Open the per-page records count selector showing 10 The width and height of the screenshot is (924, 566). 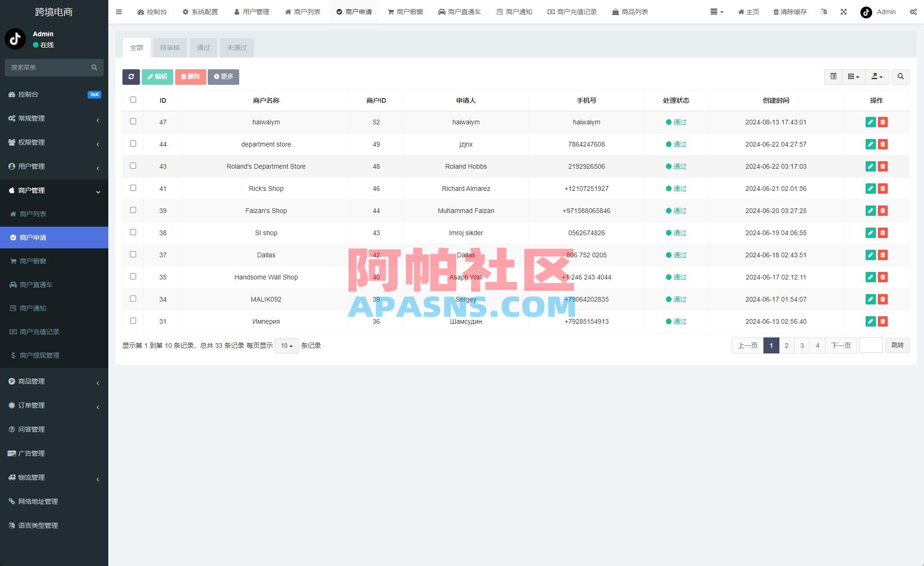click(x=286, y=345)
